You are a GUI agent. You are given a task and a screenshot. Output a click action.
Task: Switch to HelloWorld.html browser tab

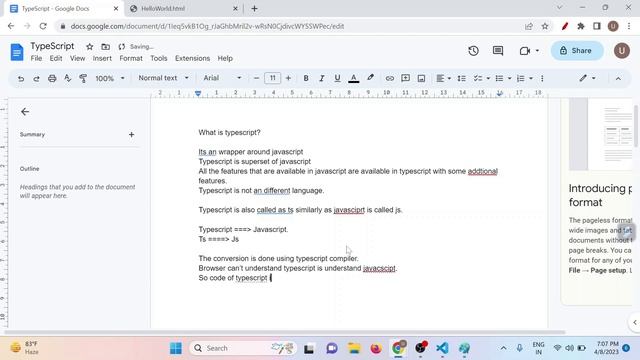[x=185, y=9]
